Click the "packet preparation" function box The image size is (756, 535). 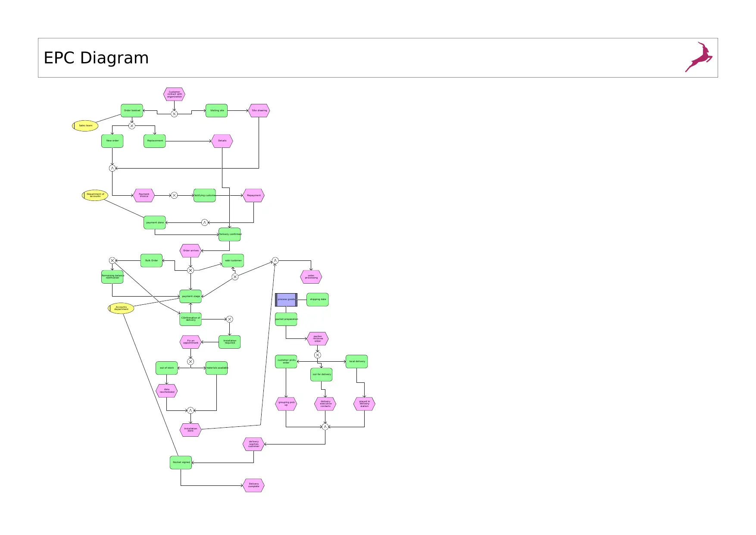tap(286, 319)
